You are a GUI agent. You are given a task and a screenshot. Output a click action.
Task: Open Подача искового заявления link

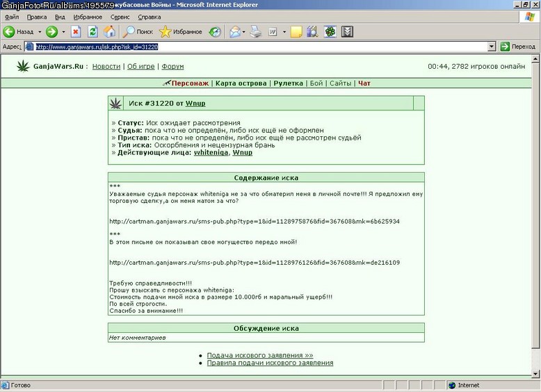260,355
